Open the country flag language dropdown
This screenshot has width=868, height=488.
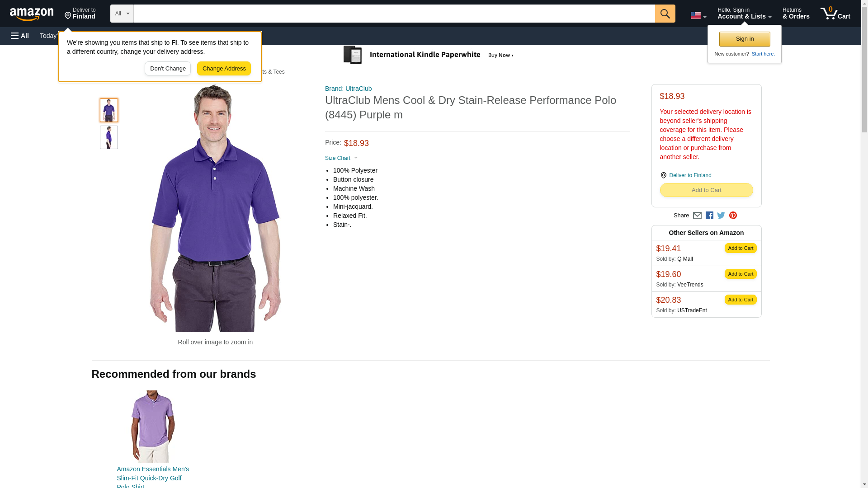698,15
